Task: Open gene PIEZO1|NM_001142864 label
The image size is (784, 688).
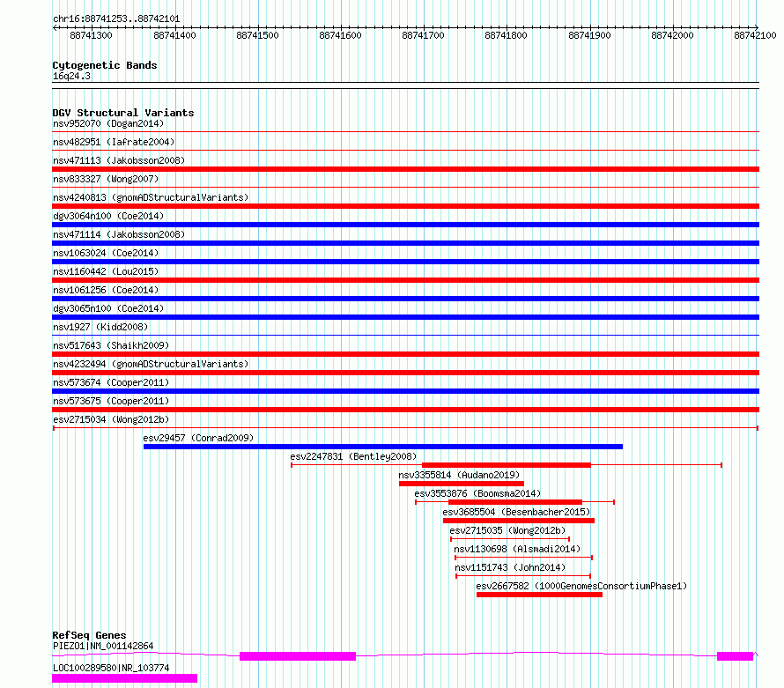Action: pos(103,646)
